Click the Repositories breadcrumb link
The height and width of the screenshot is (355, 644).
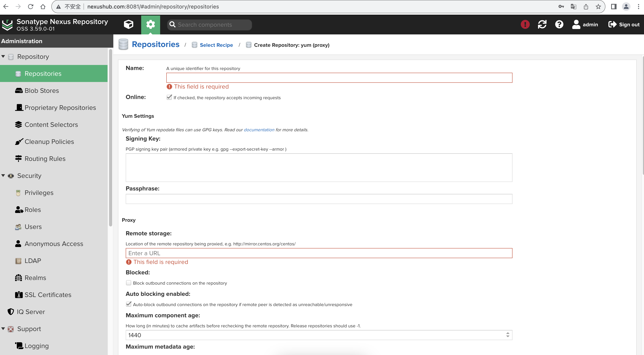pos(155,44)
